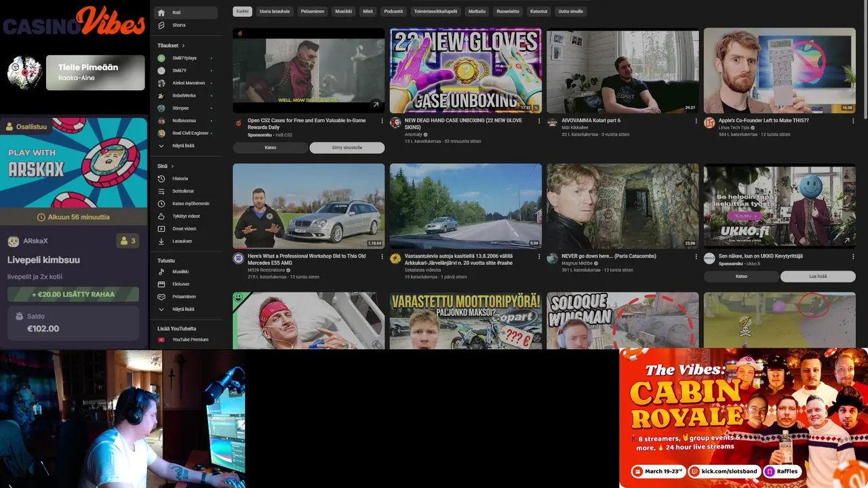Open AIVOVAMMA Kolari part 6 thumbnail
868x488 pixels.
623,70
